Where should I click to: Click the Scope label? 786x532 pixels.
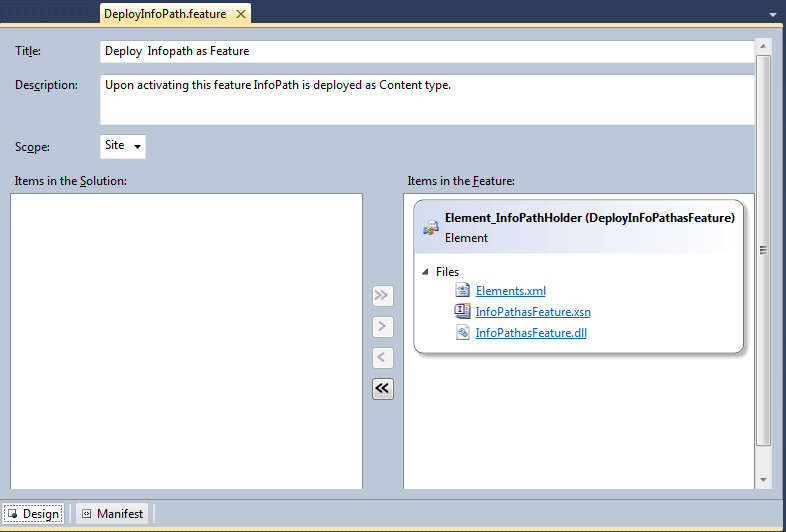click(32, 147)
